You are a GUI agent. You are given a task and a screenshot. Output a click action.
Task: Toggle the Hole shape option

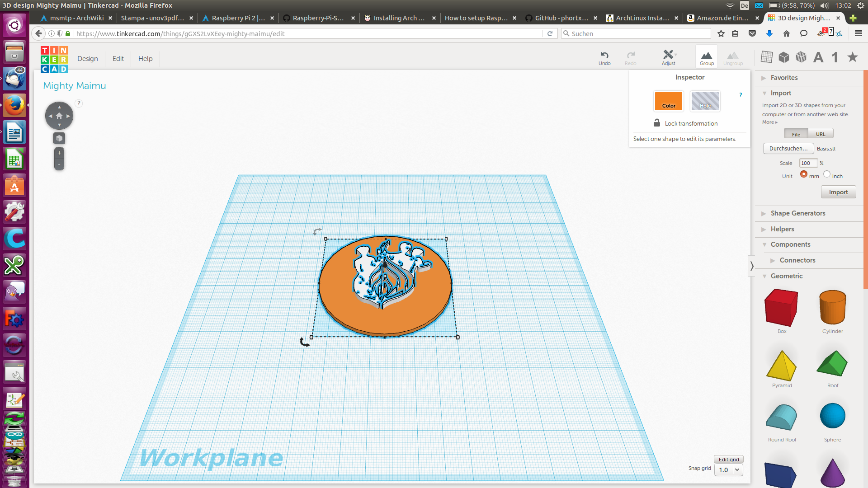point(705,101)
